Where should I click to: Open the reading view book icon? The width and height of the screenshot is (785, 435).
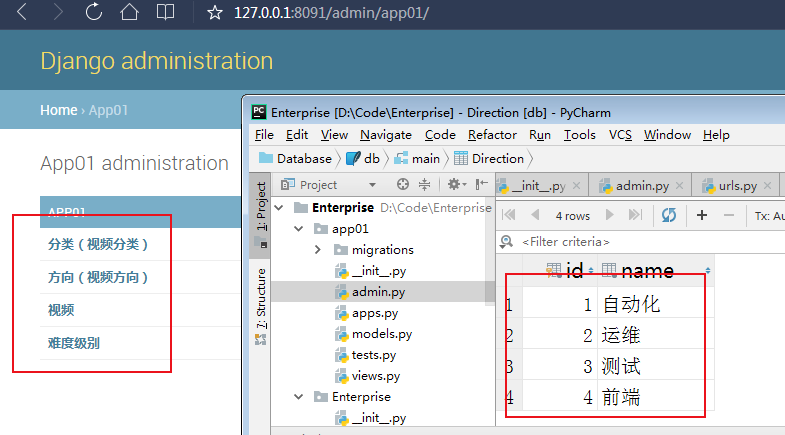165,12
